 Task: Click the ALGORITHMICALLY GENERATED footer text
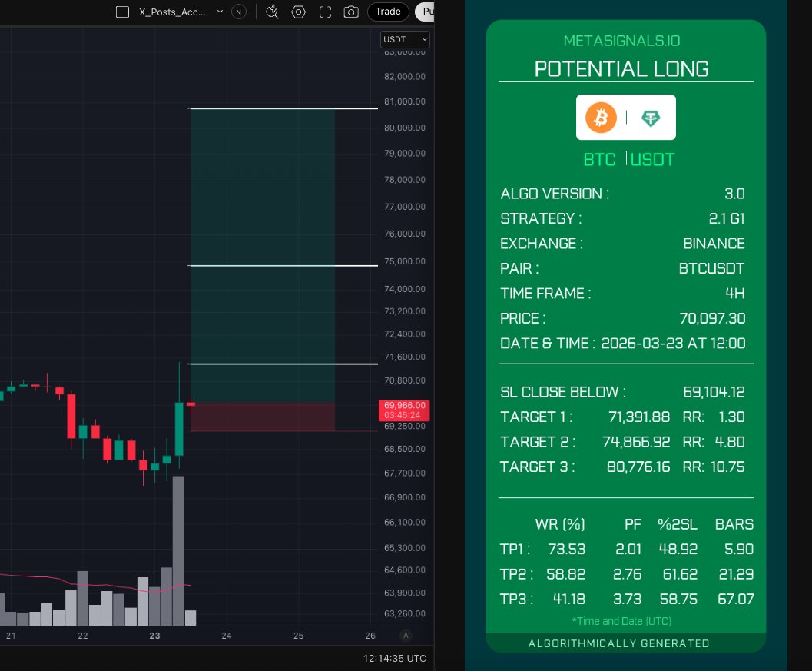[619, 643]
